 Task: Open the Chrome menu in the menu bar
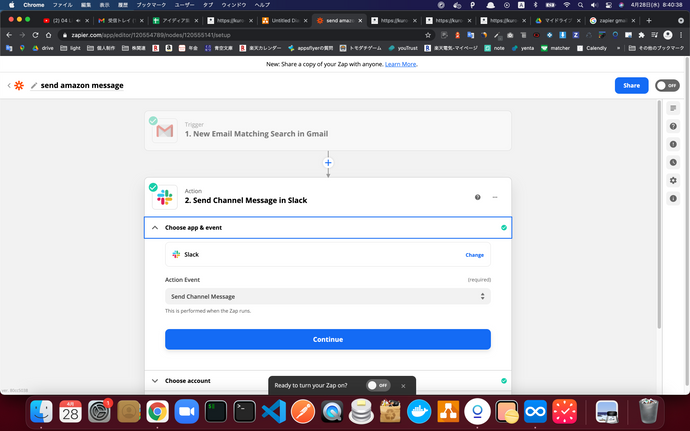point(33,5)
